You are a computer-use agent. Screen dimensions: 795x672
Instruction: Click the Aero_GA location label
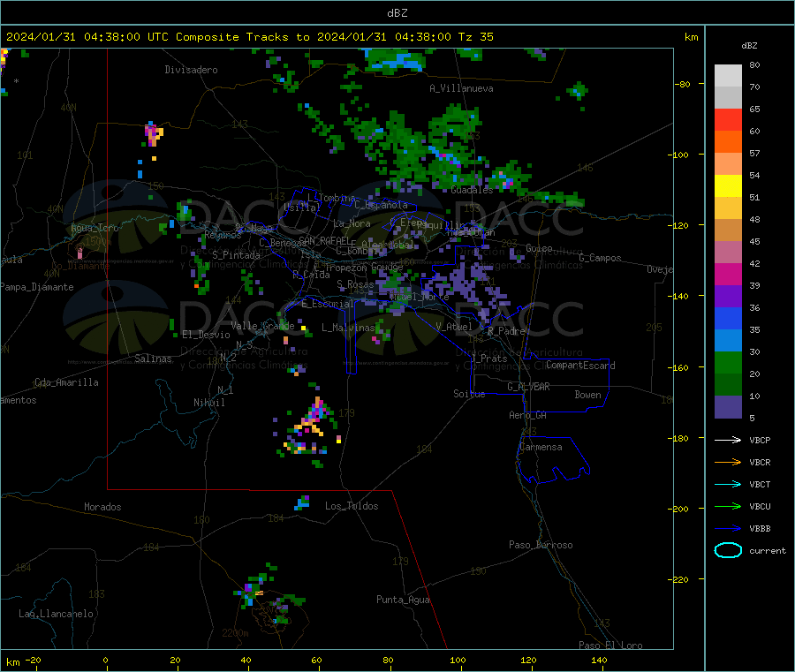(x=527, y=416)
